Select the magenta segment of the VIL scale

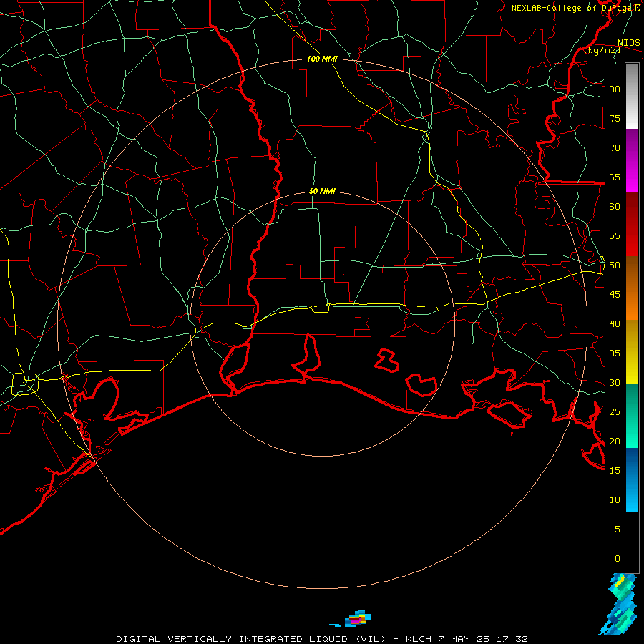(x=632, y=160)
